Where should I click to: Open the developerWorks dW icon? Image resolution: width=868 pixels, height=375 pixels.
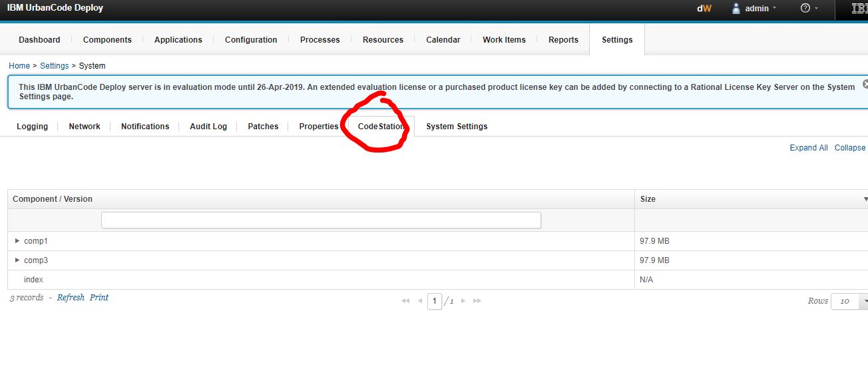(x=704, y=9)
